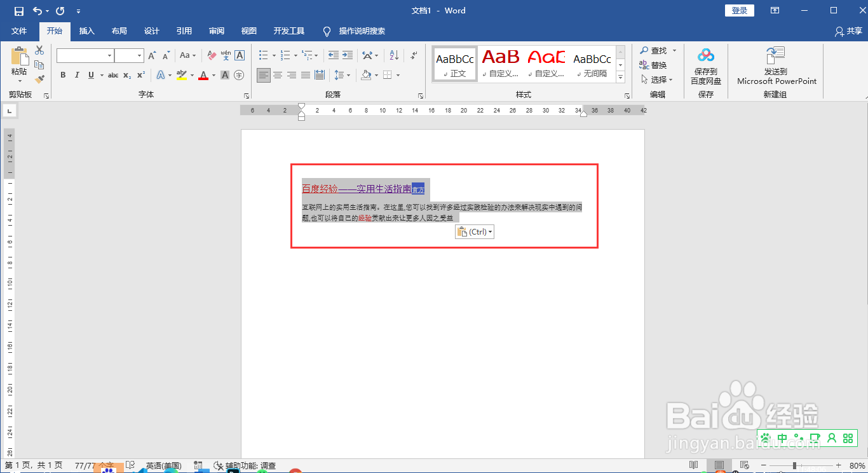This screenshot has width=868, height=473.
Task: Decrease the paragraph indent
Action: pos(332,55)
